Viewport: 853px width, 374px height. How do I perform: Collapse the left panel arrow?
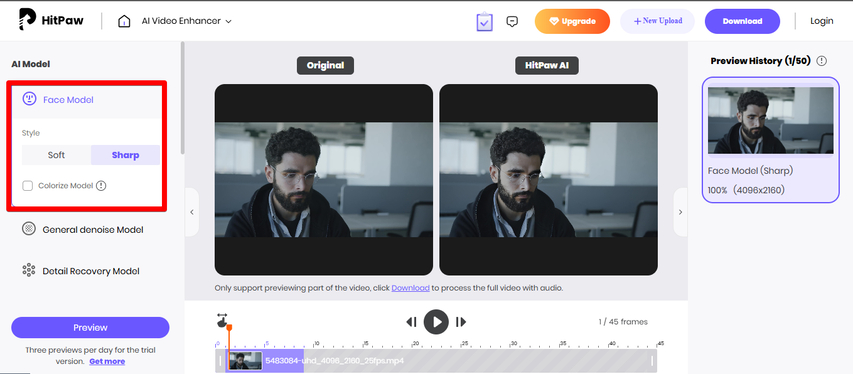(x=191, y=212)
